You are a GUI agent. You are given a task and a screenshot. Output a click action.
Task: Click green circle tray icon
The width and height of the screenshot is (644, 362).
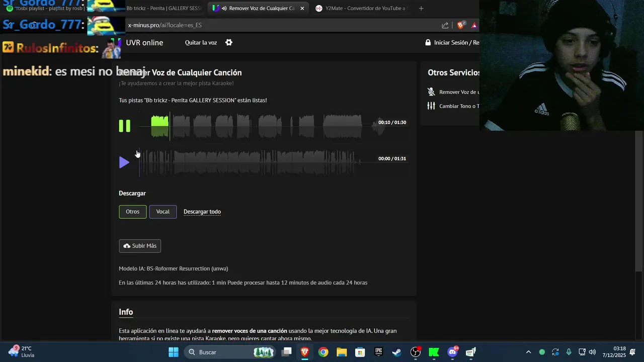[x=542, y=352]
